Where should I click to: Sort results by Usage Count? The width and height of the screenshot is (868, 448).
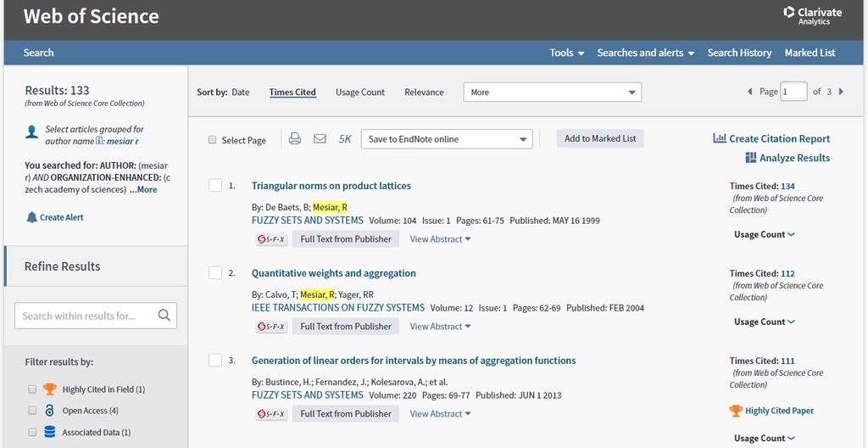pyautogui.click(x=359, y=92)
